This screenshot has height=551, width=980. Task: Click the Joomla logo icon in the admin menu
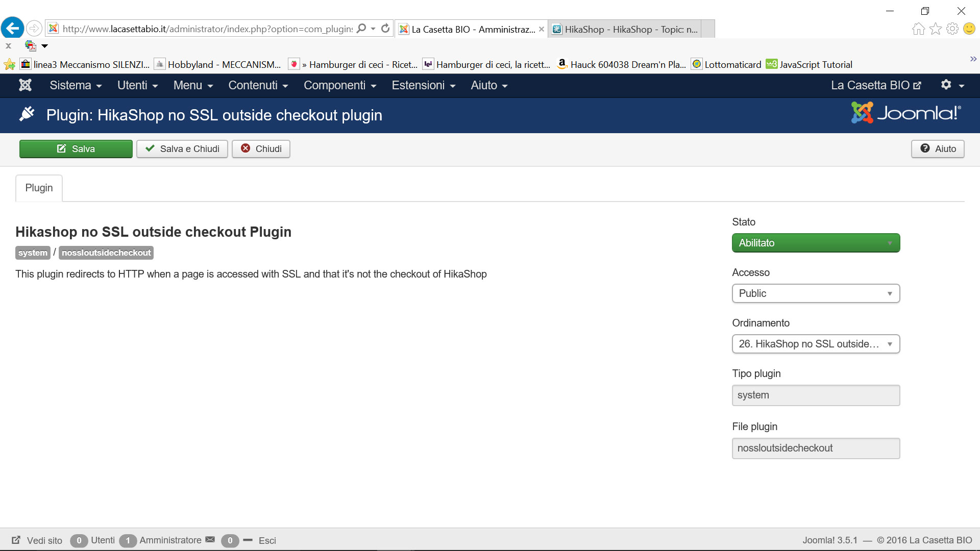(25, 85)
